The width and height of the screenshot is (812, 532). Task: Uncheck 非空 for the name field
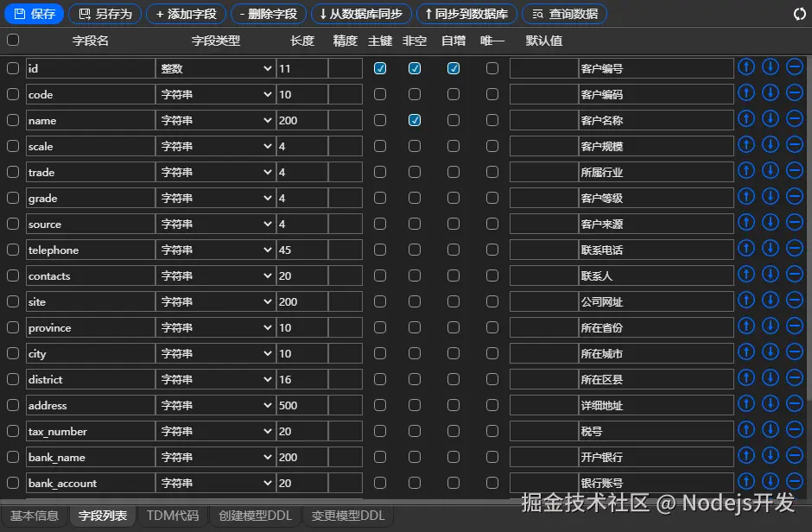[x=414, y=119]
